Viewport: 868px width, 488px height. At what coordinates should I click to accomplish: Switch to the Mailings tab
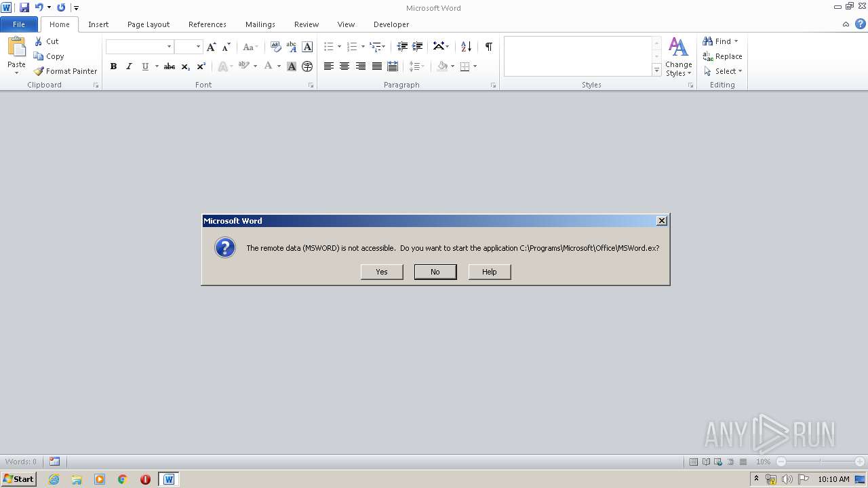pyautogui.click(x=260, y=24)
